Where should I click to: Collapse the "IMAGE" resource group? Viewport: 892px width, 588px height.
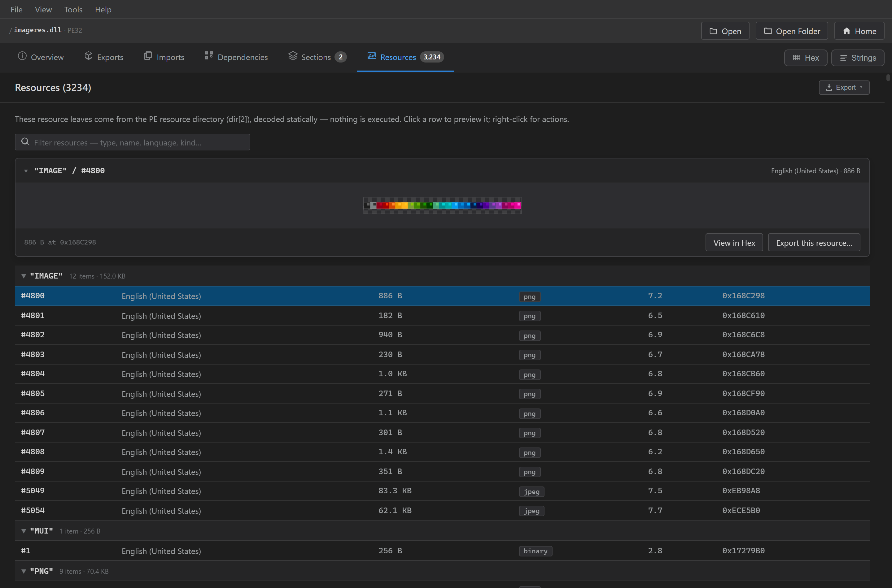[24, 276]
